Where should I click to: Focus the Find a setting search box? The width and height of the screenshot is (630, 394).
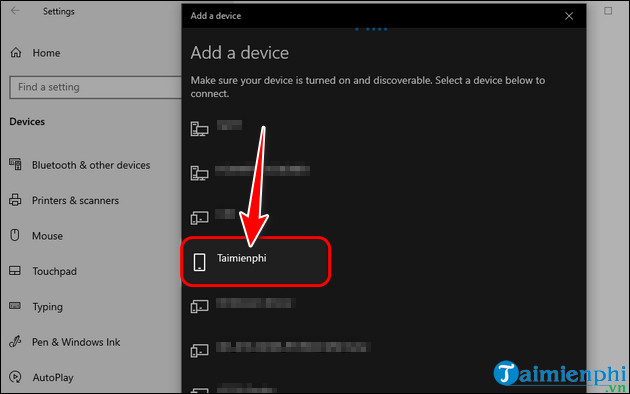[x=96, y=87]
